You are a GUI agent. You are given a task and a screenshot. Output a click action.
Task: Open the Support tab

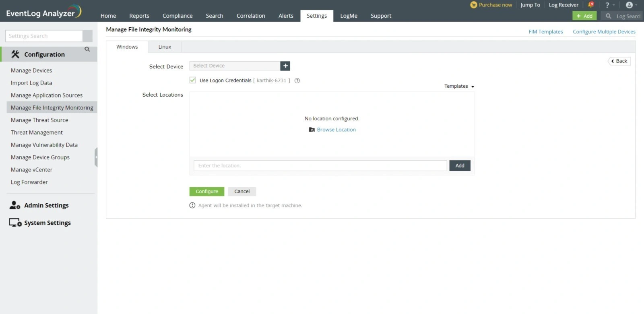pos(381,16)
